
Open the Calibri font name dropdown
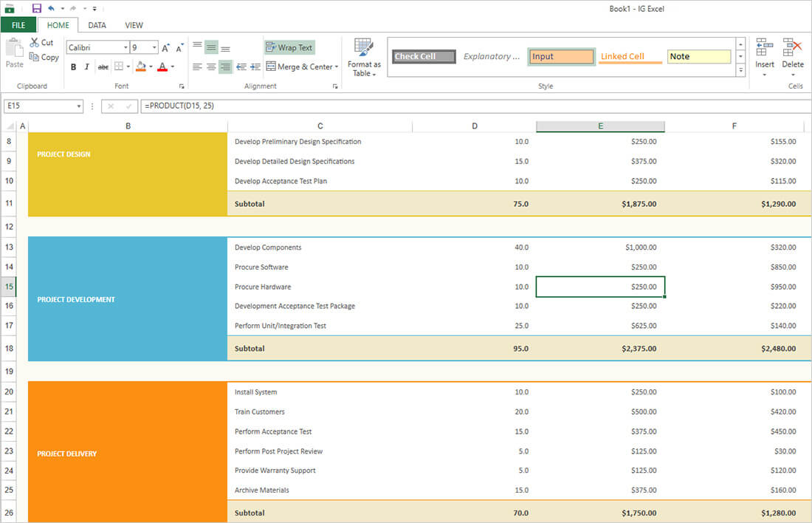click(125, 47)
